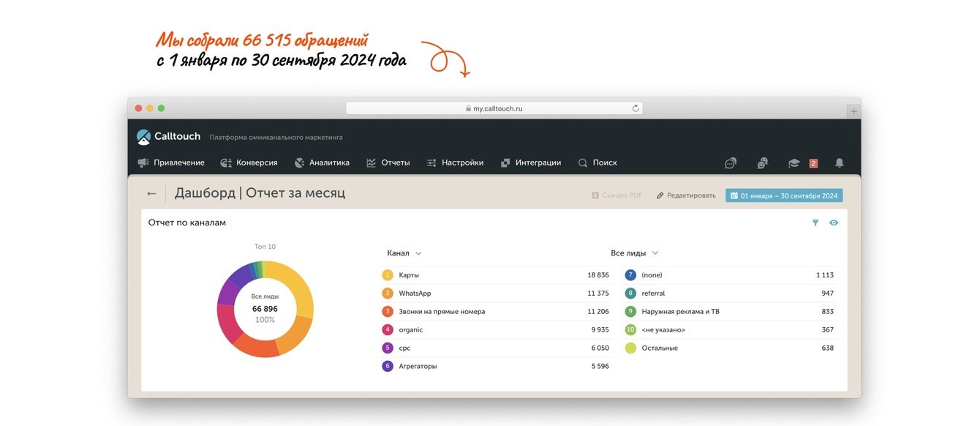Open the Аналитика menu
This screenshot has width=980, height=426.
322,162
